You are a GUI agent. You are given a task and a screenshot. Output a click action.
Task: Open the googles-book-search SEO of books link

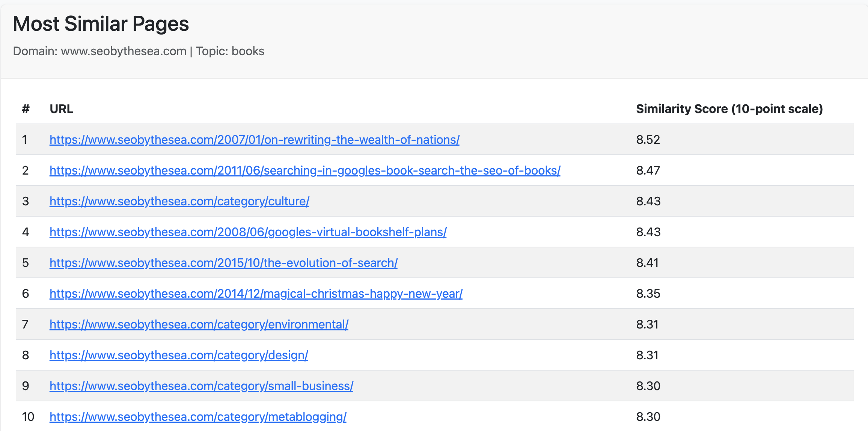coord(305,170)
